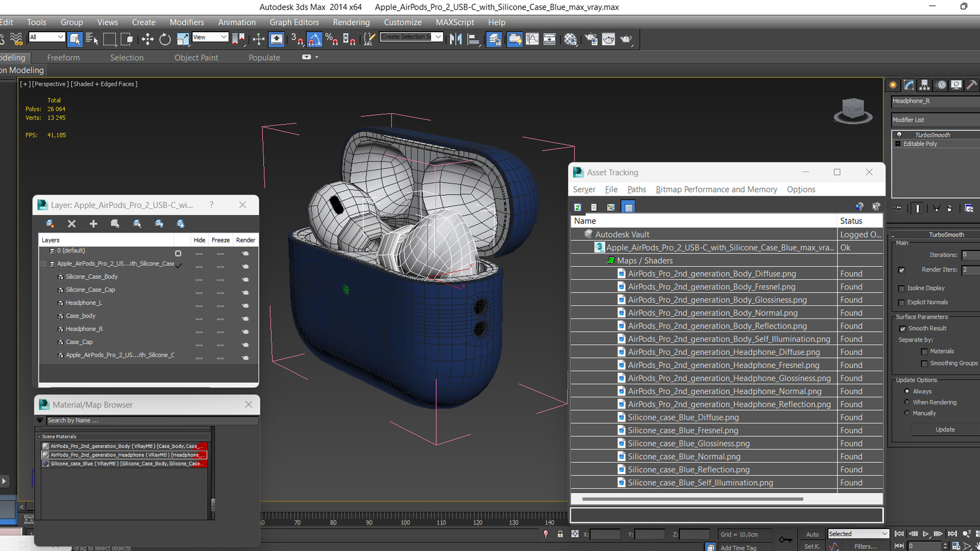
Task: Open the Utilities hammer tab
Action: coord(972,85)
